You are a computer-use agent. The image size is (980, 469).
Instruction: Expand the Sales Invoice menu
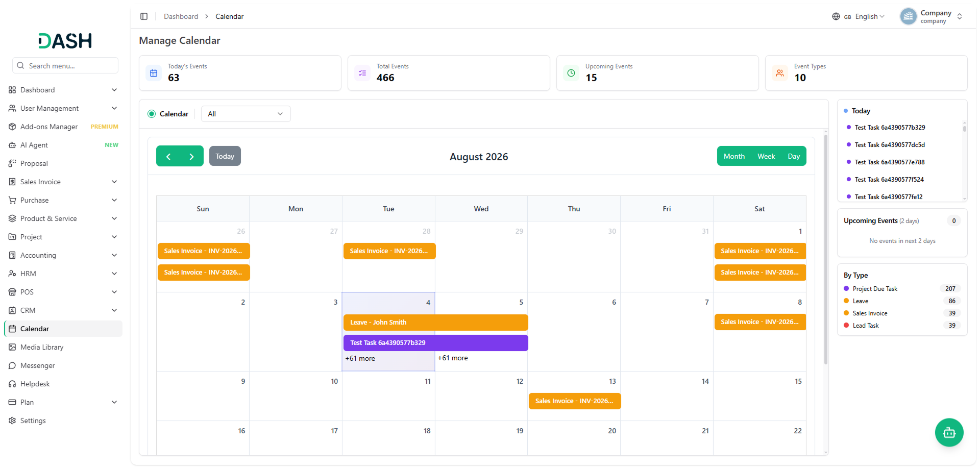click(63, 182)
